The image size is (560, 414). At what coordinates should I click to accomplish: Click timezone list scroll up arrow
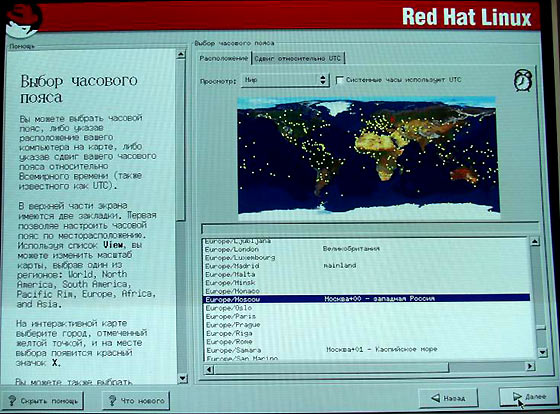pos(535,242)
